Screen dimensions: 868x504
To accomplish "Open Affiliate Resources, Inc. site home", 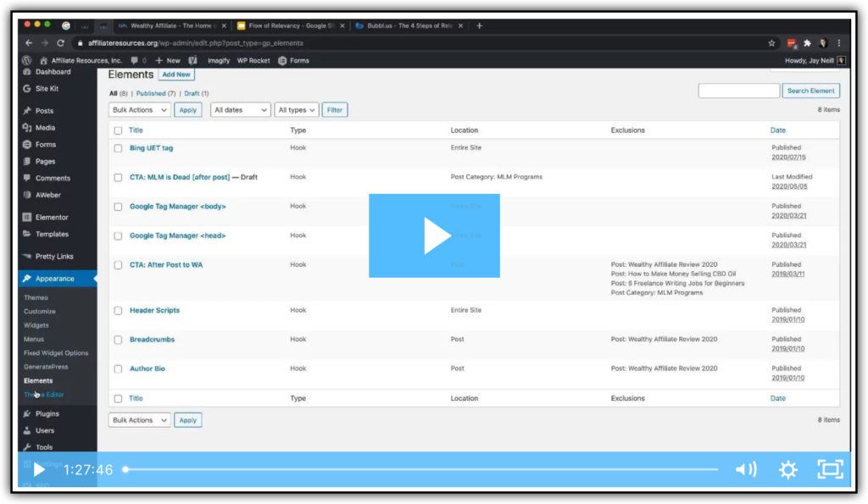I will point(81,60).
